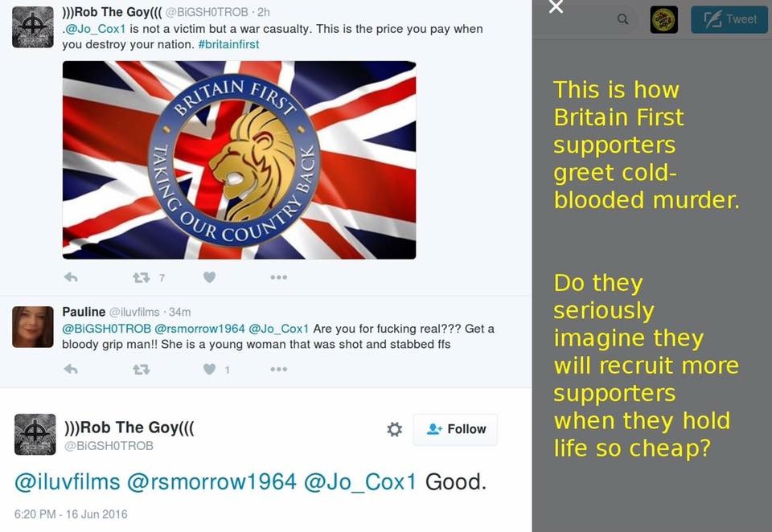
Task: Open Pauline's profile picture
Action: coord(33,327)
